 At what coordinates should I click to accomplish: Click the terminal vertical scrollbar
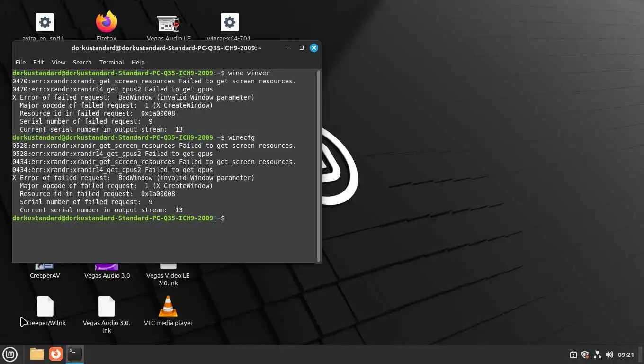pos(319,165)
